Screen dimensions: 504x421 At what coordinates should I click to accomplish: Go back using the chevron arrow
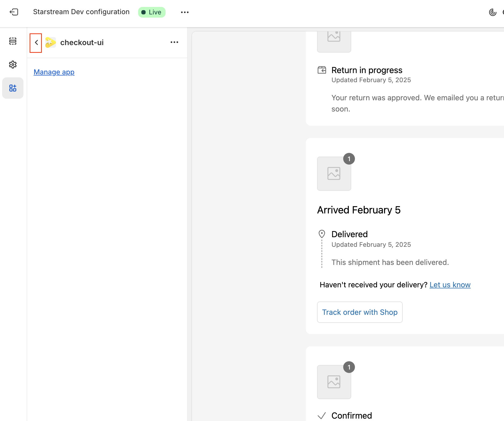pos(36,43)
